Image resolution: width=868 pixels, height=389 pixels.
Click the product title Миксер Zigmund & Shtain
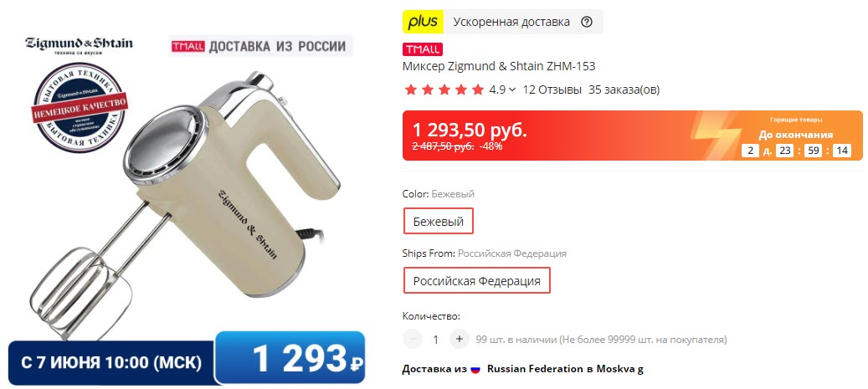499,66
